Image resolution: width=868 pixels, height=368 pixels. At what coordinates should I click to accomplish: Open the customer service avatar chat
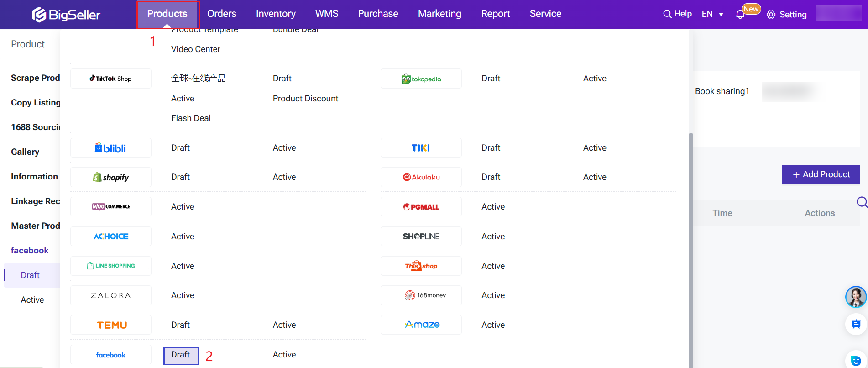855,297
